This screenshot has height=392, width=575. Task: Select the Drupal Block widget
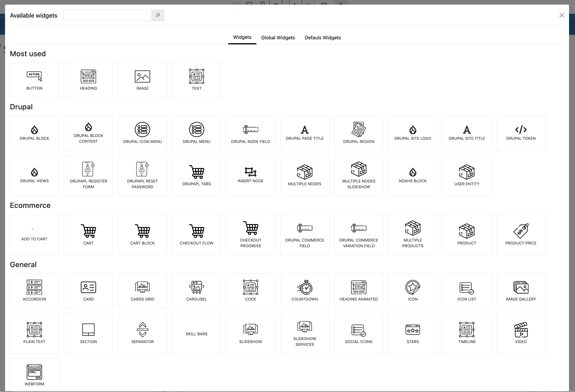tap(34, 133)
